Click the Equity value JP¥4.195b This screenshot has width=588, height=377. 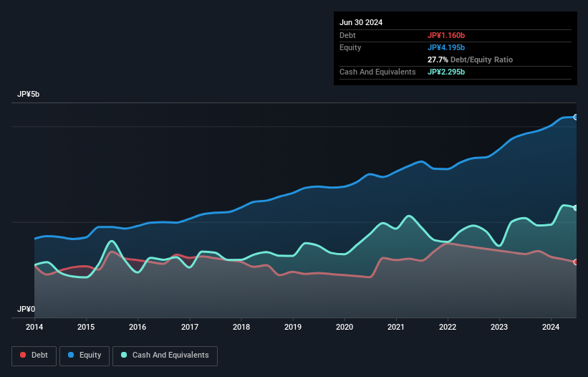446,47
